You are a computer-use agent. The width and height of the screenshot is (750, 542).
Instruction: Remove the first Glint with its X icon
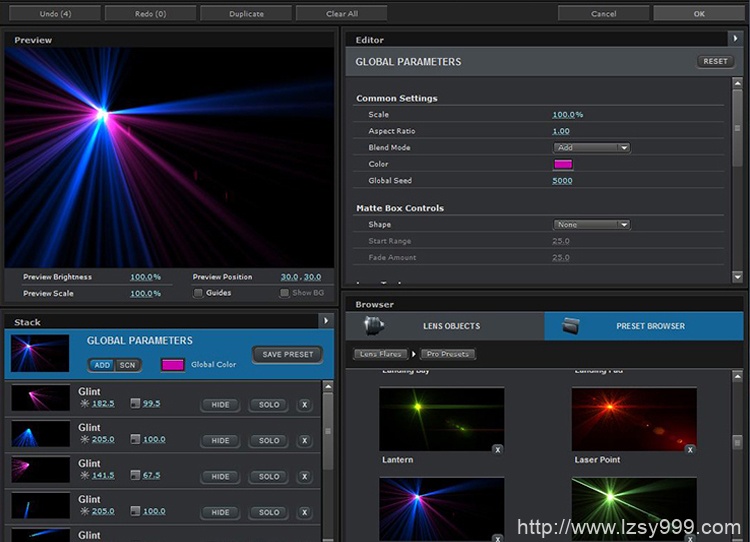[x=305, y=405]
